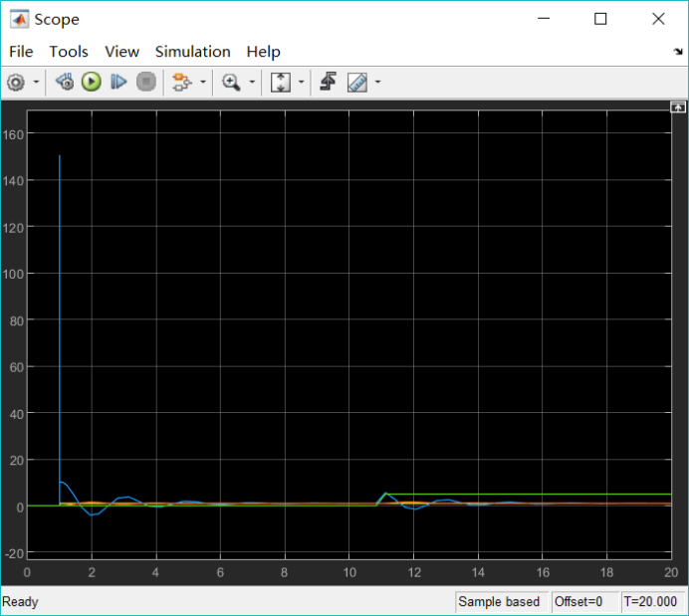Click the x-axis label 10

tap(349, 572)
